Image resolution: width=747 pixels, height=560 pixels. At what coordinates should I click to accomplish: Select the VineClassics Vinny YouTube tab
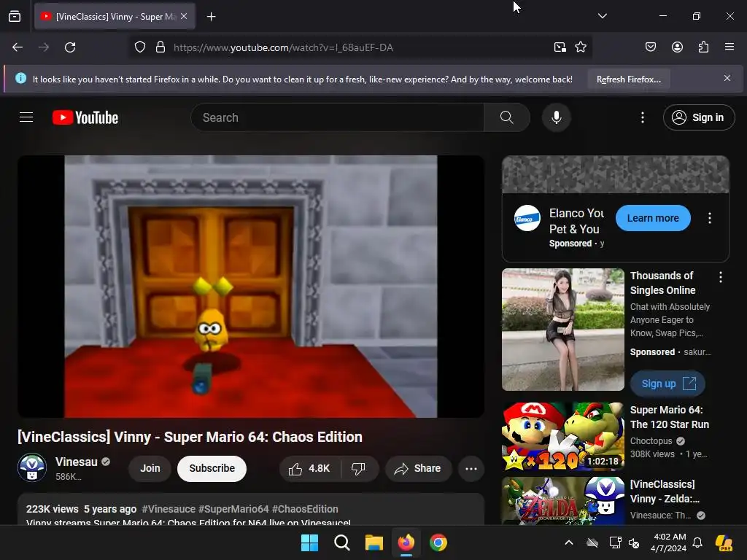[115, 16]
